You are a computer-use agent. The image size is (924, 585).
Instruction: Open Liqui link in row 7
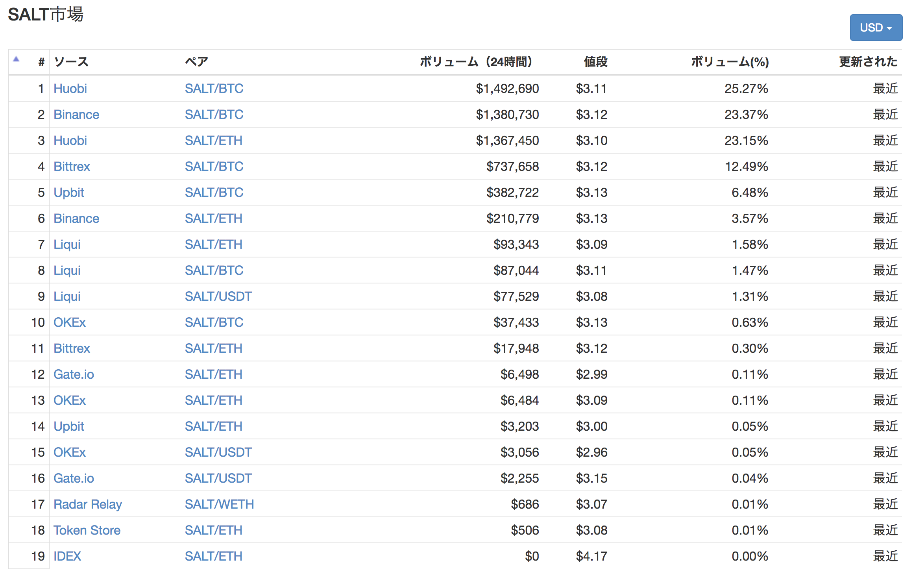[x=67, y=244]
